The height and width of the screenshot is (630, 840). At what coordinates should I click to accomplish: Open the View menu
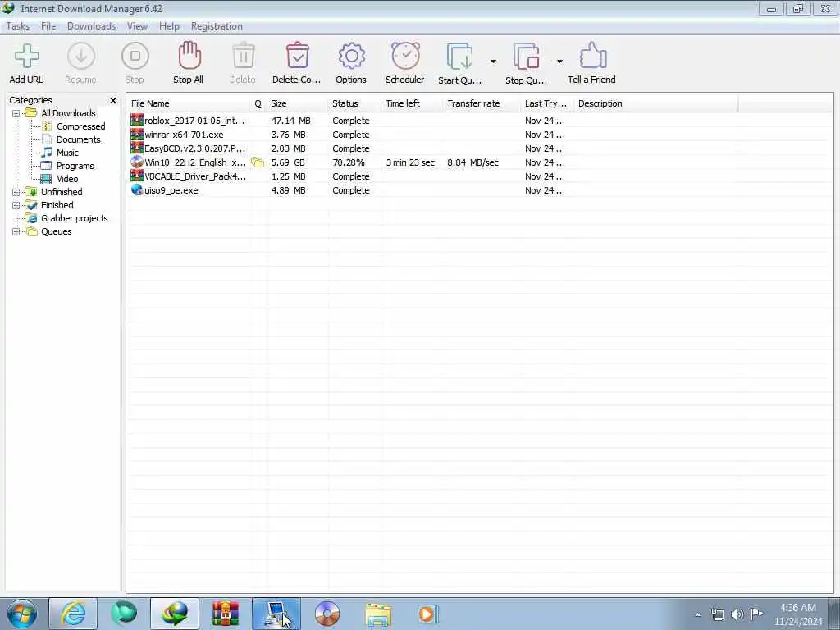[x=137, y=26]
